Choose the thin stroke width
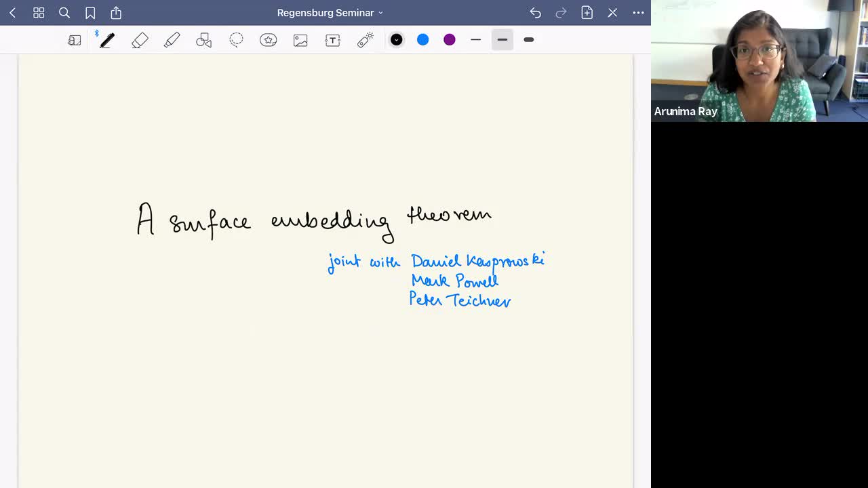The height and width of the screenshot is (488, 868). tap(476, 40)
